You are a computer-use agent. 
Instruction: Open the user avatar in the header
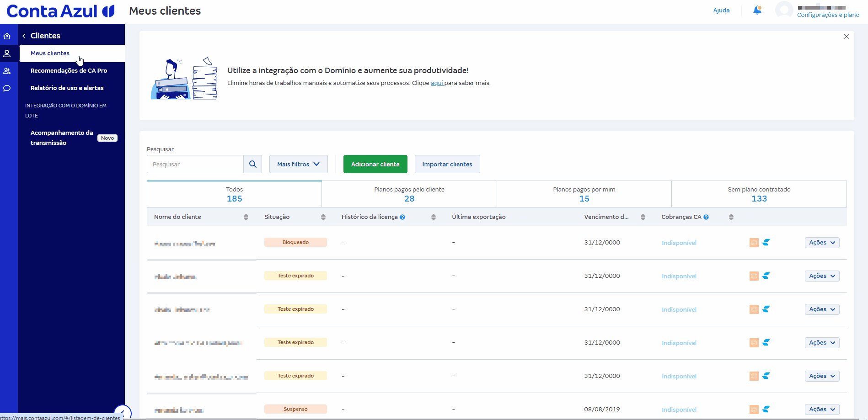[x=784, y=10]
